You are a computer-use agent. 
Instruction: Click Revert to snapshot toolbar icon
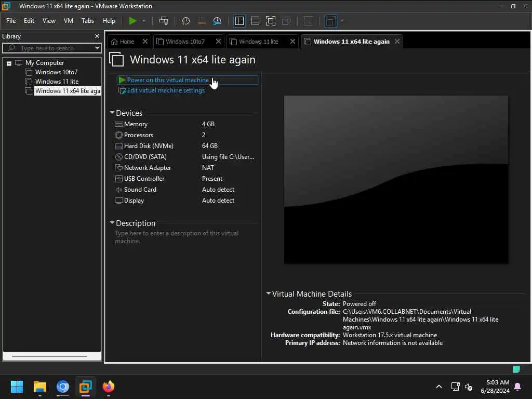202,21
